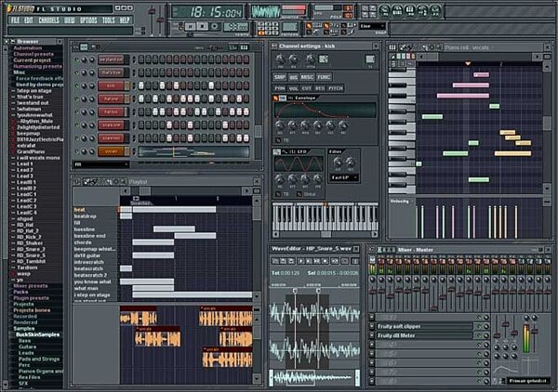Toggle the mute LED of the kick channel
Image resolution: width=558 pixels, height=392 pixels.
[76, 86]
